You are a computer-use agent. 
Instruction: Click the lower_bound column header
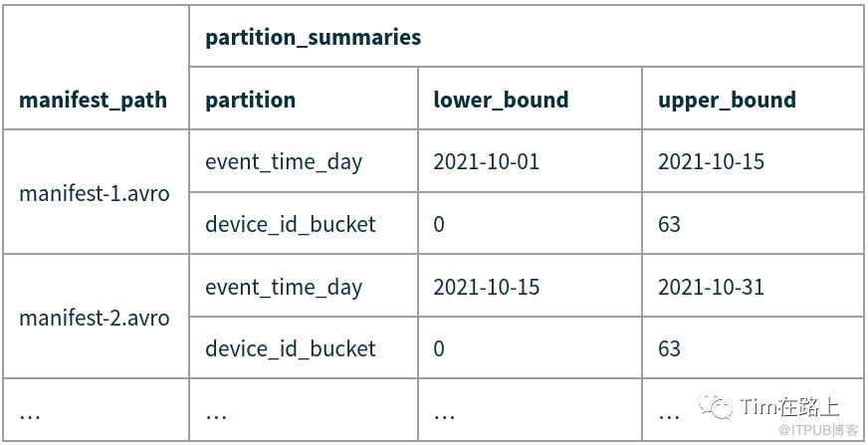(x=501, y=100)
